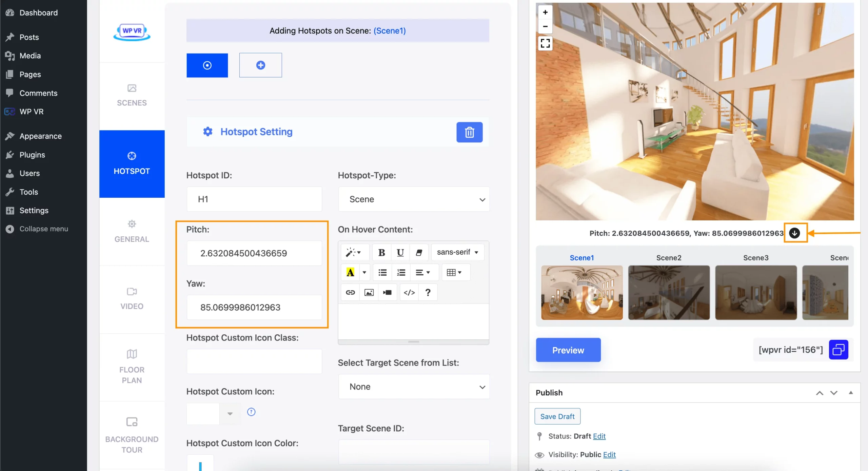This screenshot has width=868, height=471.
Task: Click the Edit link next to Status Draft
Action: coord(599,436)
